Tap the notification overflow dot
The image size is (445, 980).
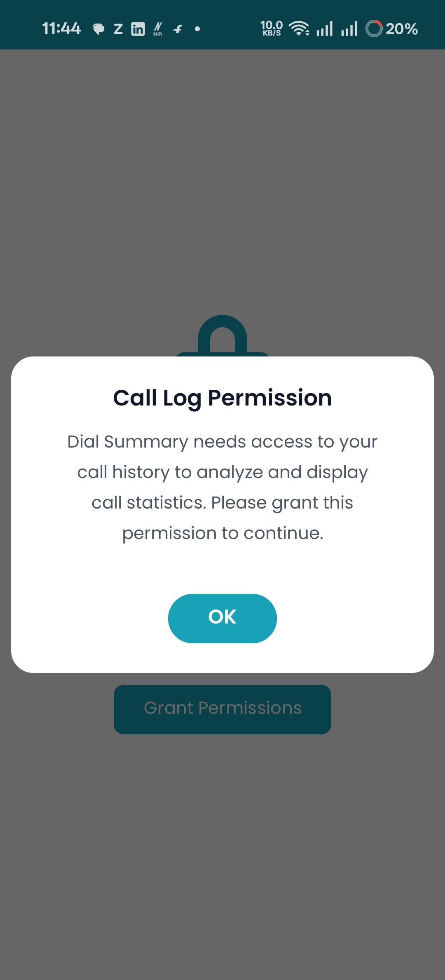pyautogui.click(x=197, y=29)
